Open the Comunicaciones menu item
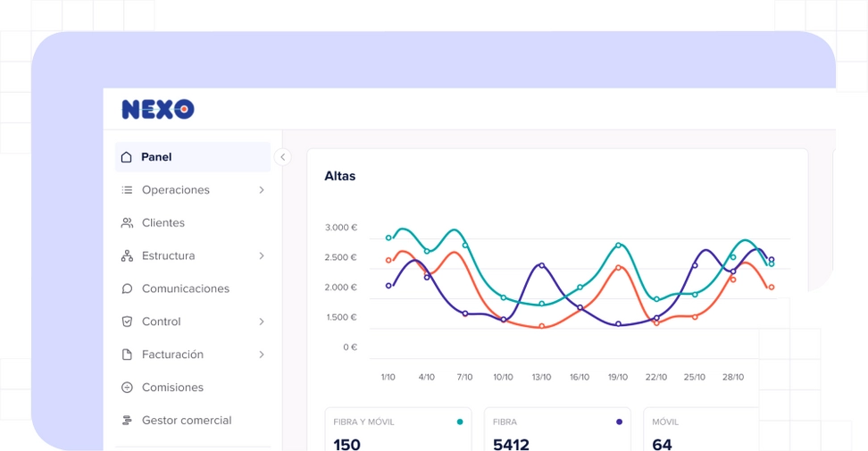Screen dimensions: 868x451 186,289
